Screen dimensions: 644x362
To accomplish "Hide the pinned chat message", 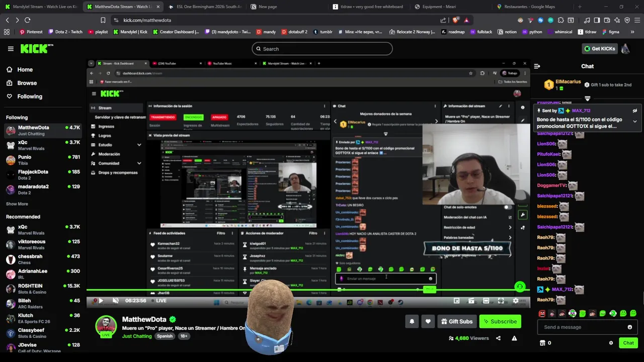I will 635,111.
